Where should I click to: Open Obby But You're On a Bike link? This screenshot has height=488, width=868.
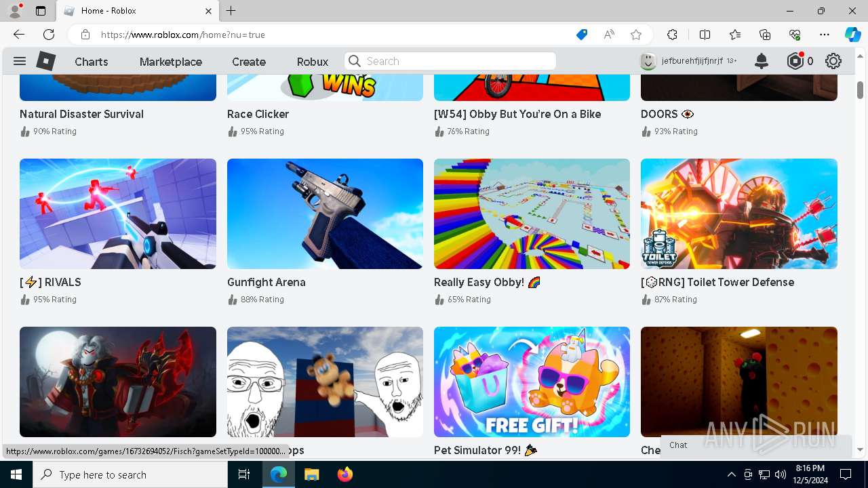click(517, 114)
